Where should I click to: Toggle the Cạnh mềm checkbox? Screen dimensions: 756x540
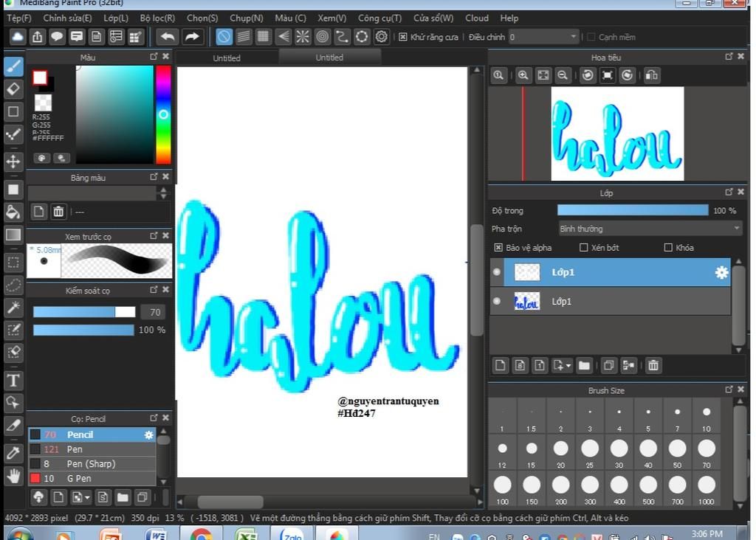point(591,37)
